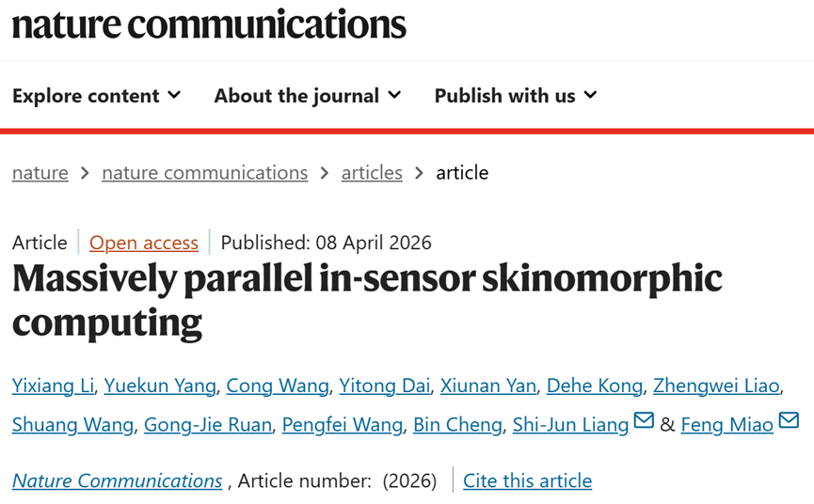814x504 pixels.
Task: Click author name Gong-Jie Ruan
Action: point(208,425)
